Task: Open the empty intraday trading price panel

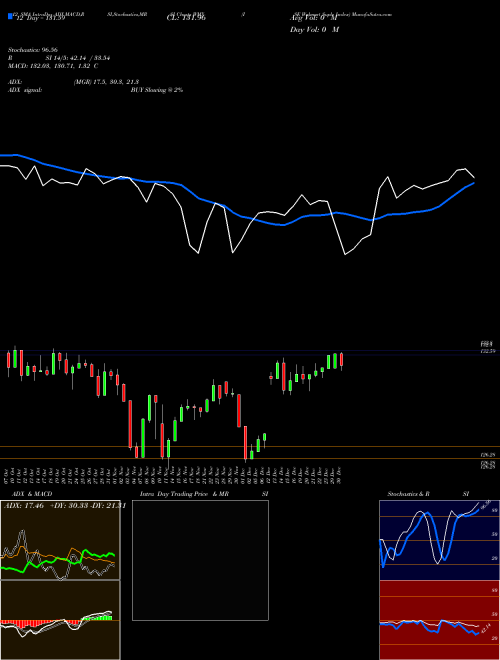Action: tap(200, 560)
